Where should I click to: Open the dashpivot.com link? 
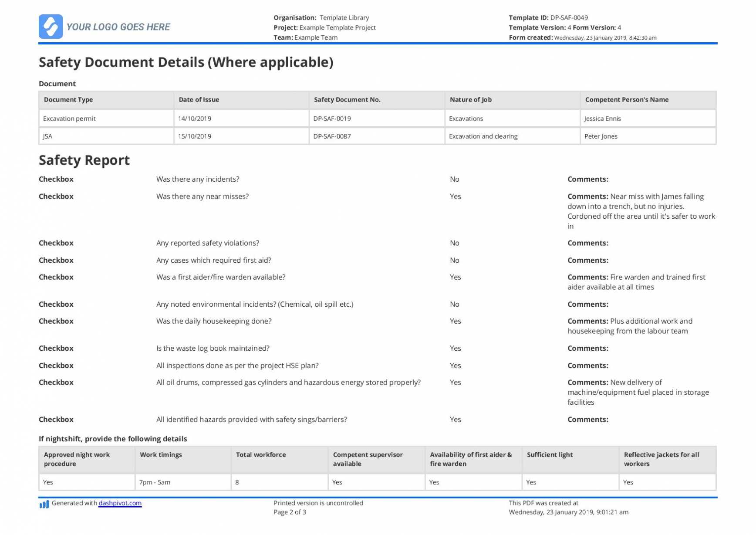click(119, 503)
